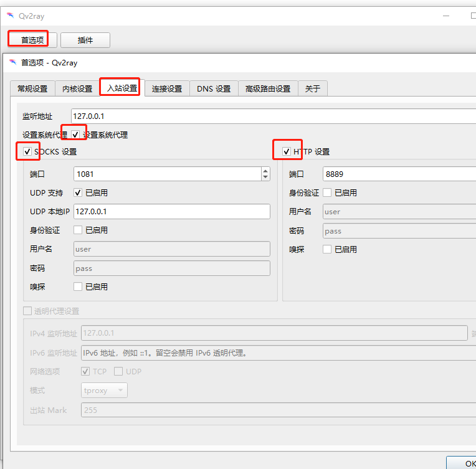The width and height of the screenshot is (476, 469).
Task: Go to the 高级路由设置 tab
Action: [x=268, y=88]
